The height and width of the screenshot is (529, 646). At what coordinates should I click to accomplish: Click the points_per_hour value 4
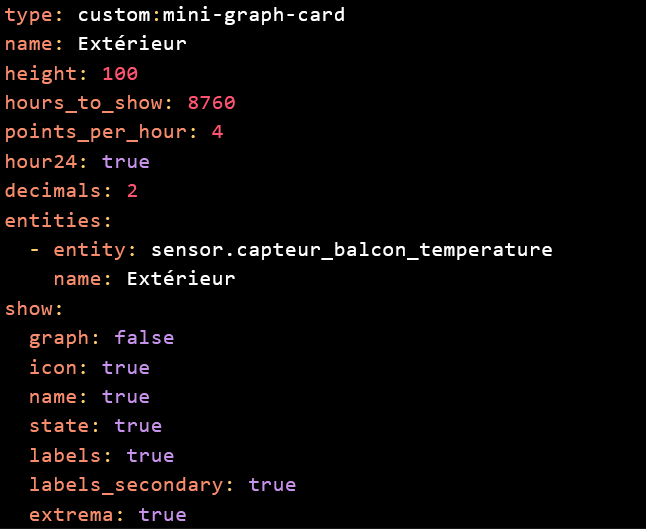[x=218, y=132]
